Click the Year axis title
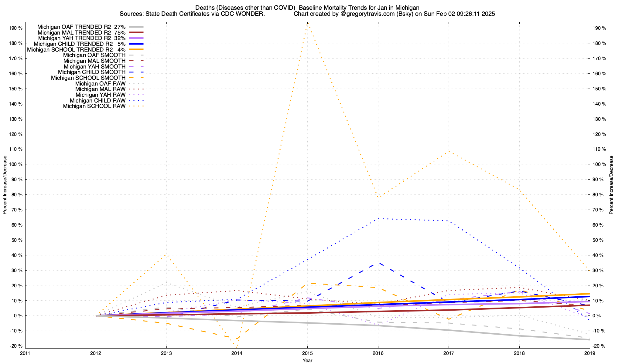This screenshot has width=622, height=364. tap(307, 360)
